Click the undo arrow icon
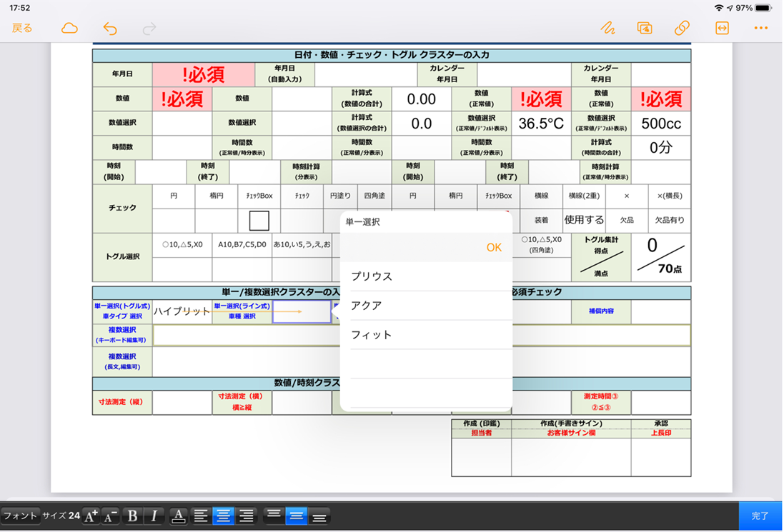 pyautogui.click(x=110, y=29)
